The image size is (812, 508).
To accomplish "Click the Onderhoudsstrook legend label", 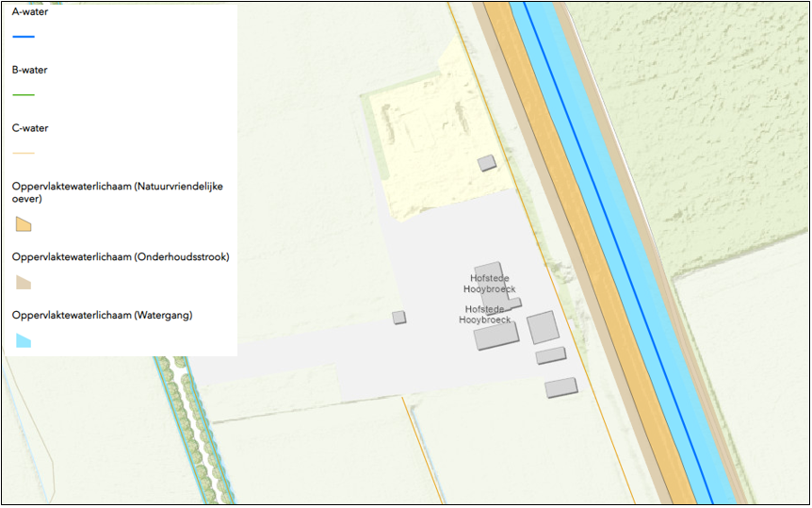I will pos(121,257).
